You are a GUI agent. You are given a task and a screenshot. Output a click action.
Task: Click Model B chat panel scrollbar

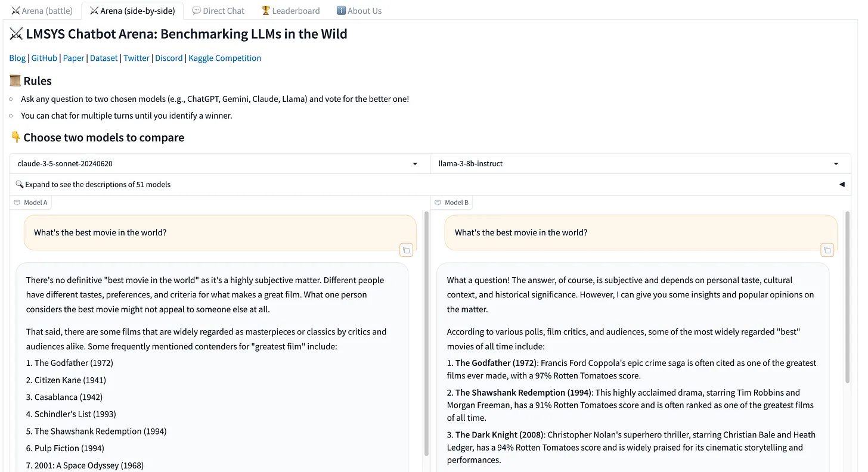[x=847, y=298]
